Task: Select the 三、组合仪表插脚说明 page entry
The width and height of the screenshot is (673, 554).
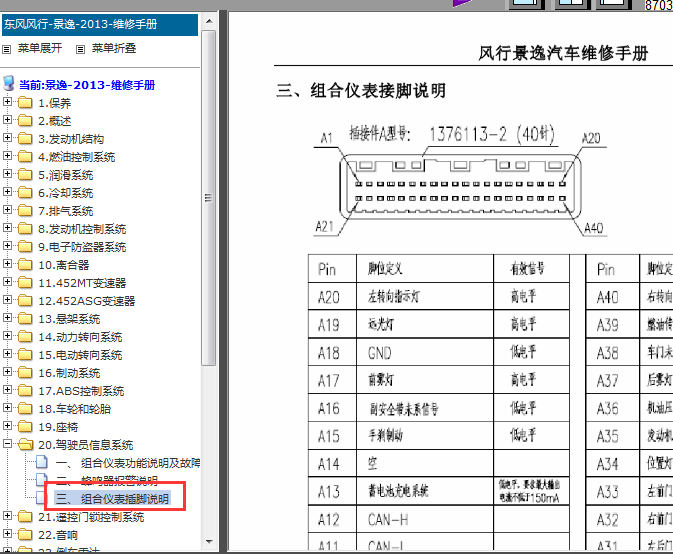Action: point(112,499)
